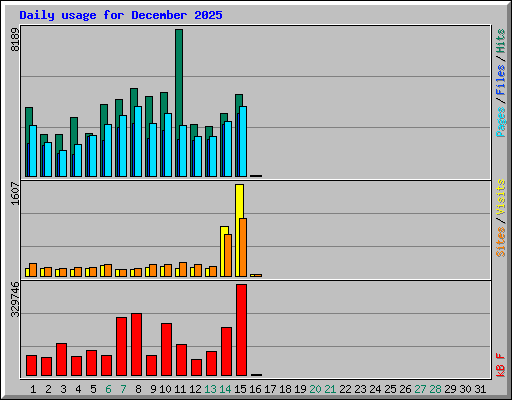Click the red KB bar for day 7

point(121,346)
